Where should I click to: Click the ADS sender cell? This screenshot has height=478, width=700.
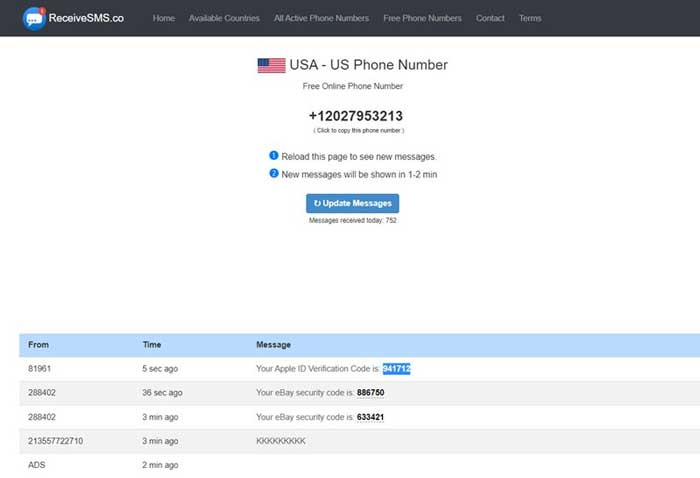(x=37, y=465)
